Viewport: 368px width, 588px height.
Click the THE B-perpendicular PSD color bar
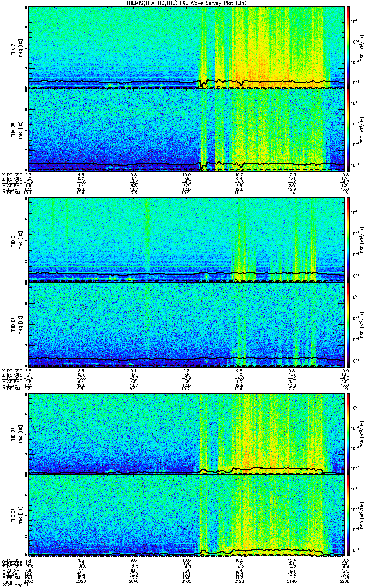coord(349,433)
